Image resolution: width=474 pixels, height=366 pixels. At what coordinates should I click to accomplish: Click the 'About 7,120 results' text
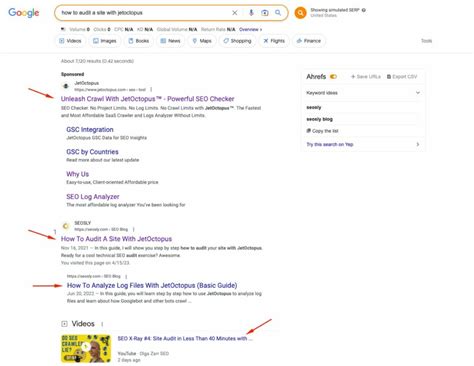coord(97,61)
